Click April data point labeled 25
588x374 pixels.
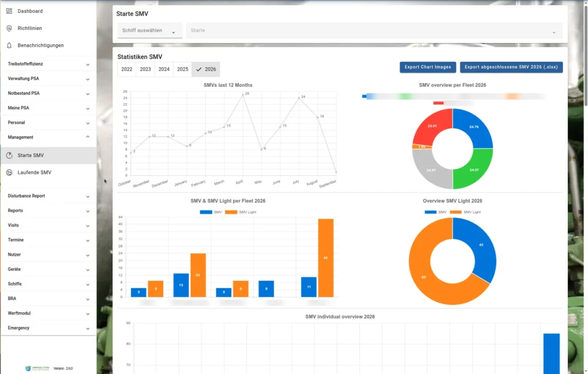pos(243,95)
